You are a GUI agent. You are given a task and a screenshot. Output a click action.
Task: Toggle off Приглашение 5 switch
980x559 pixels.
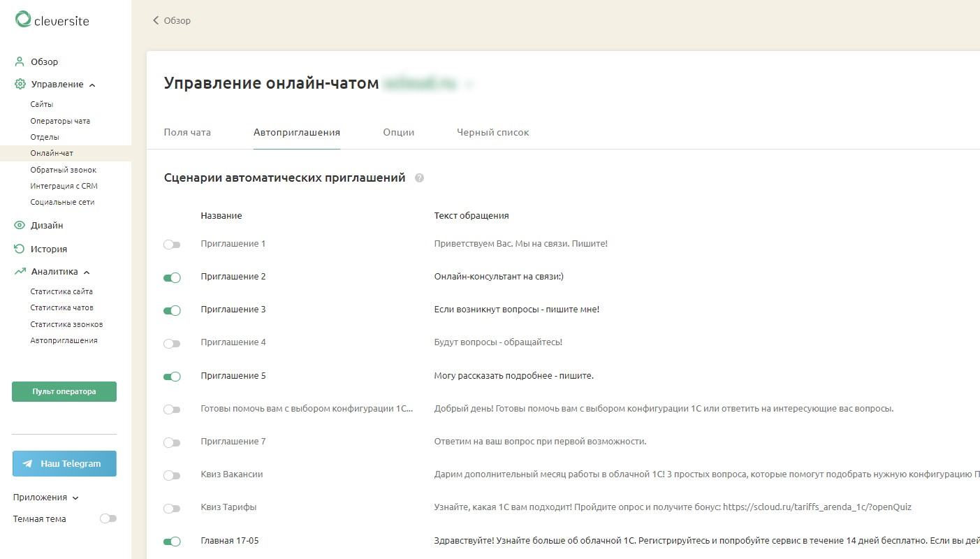[x=172, y=376]
